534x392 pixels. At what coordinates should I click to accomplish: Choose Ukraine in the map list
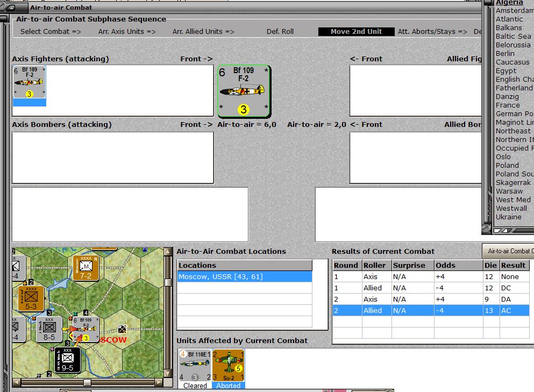pyautogui.click(x=509, y=217)
